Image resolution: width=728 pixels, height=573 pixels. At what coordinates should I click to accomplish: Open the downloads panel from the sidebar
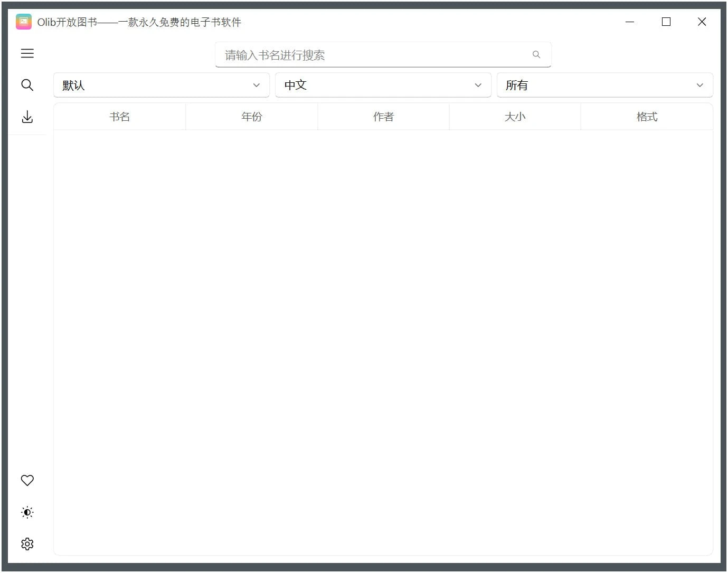point(27,117)
